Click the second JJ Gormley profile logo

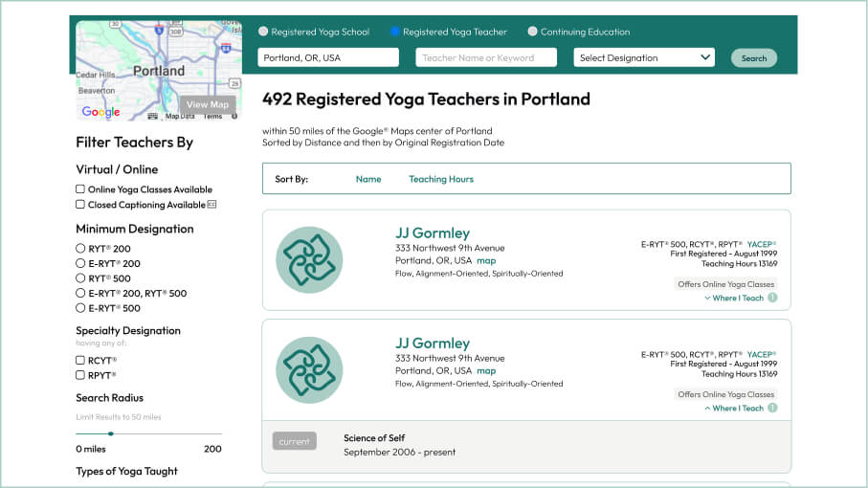tap(309, 369)
